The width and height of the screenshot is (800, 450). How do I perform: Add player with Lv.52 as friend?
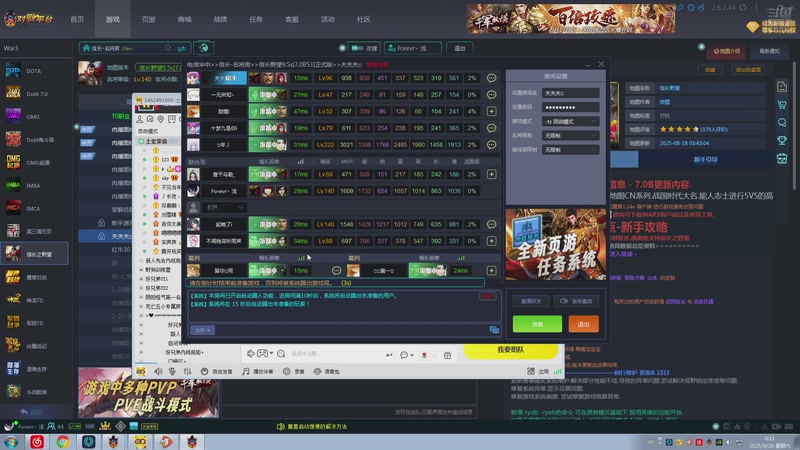tap(491, 111)
